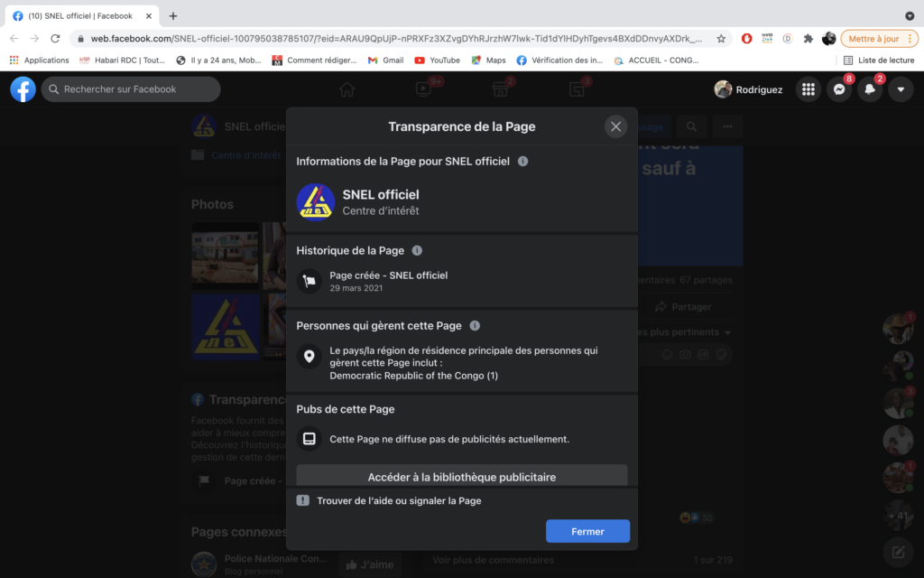Close the Transparence de la Page dialog
This screenshot has height=578, width=924.
pos(615,126)
